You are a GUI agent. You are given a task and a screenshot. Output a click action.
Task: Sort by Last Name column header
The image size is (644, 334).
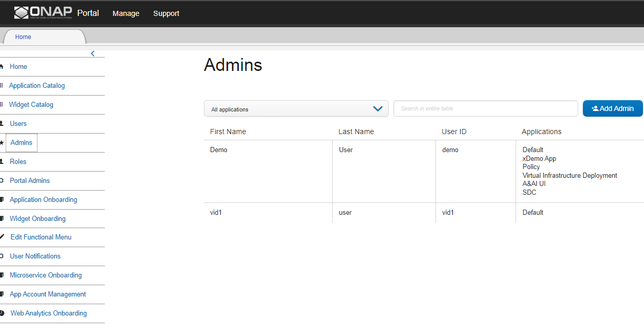[356, 132]
